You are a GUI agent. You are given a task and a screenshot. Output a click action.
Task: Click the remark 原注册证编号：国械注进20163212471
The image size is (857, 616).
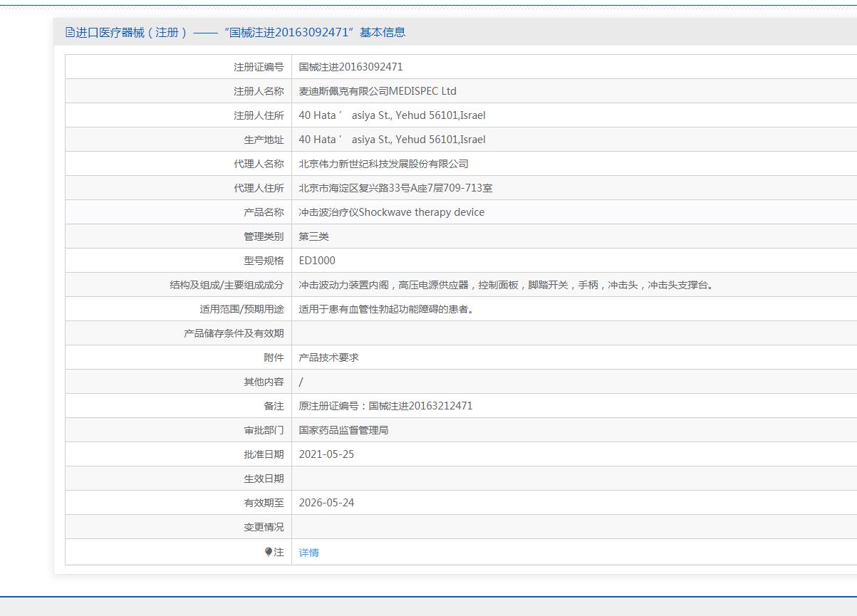pyautogui.click(x=386, y=406)
